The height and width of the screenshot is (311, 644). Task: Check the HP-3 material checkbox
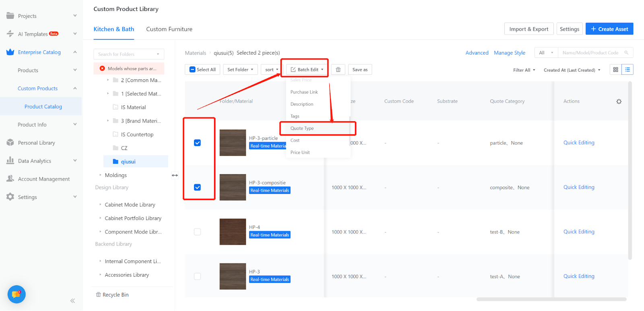(197, 276)
